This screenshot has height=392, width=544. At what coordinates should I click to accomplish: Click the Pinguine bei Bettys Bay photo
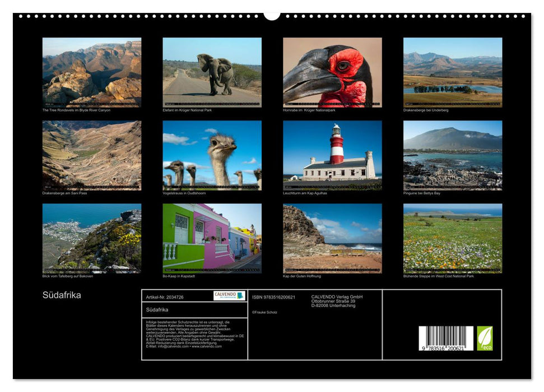pos(452,156)
